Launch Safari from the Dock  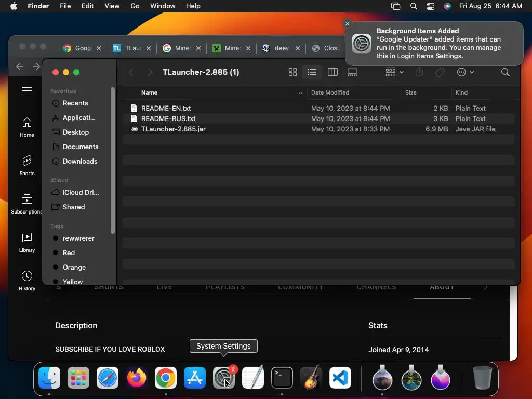108,378
